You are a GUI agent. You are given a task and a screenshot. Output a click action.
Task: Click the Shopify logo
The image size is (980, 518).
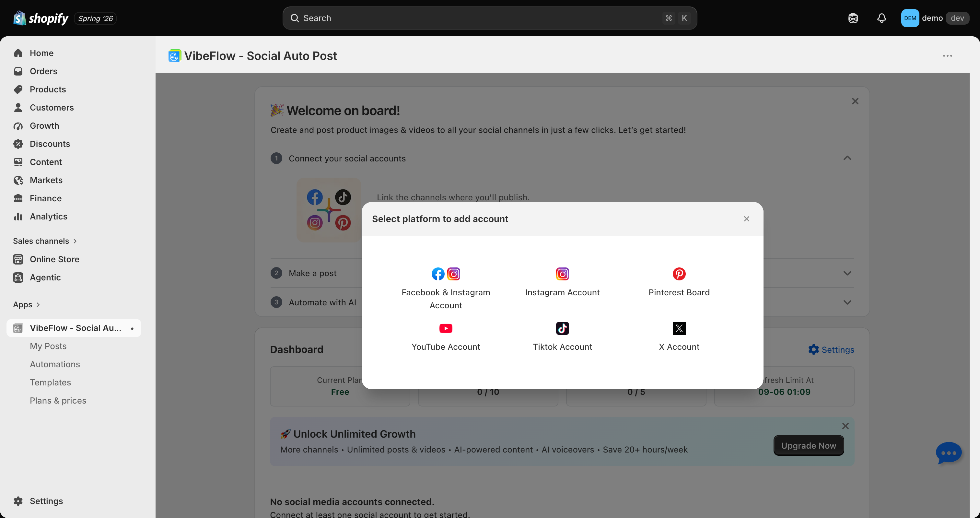(41, 18)
